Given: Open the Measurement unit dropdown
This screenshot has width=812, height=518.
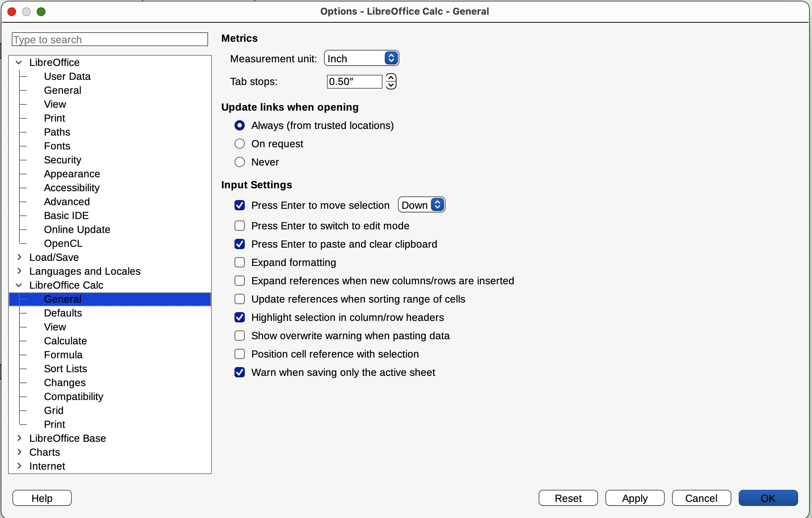Looking at the screenshot, I should [361, 58].
